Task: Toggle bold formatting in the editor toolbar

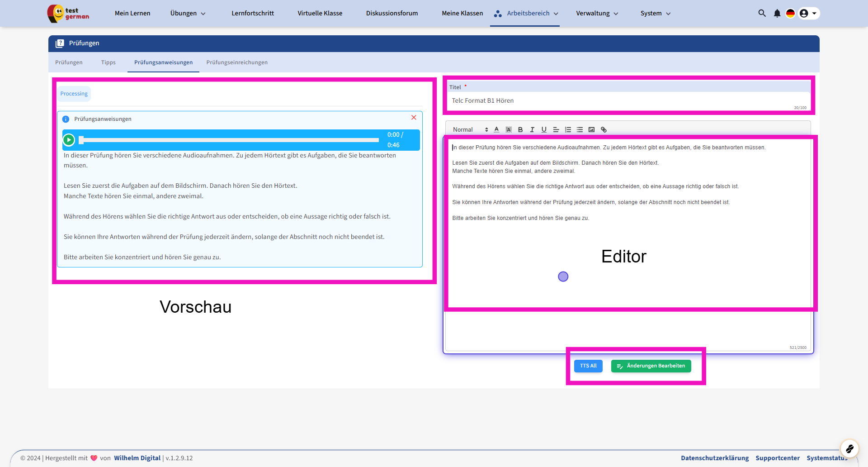Action: 520,130
